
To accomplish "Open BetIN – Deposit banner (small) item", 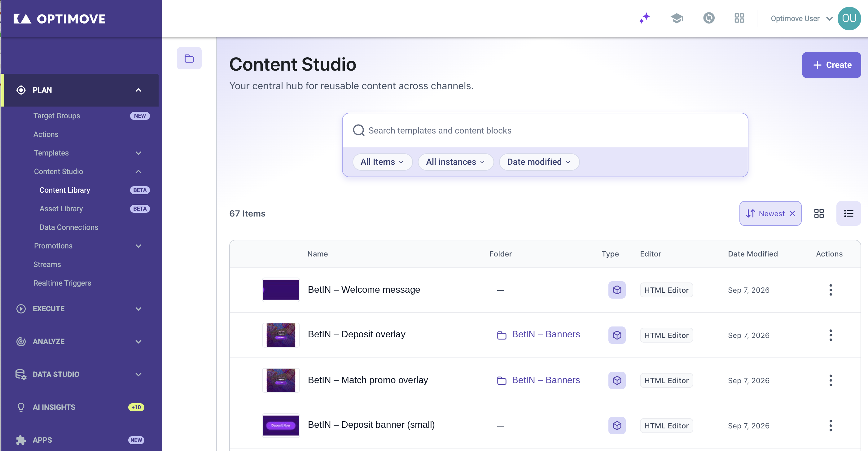I will click(371, 424).
